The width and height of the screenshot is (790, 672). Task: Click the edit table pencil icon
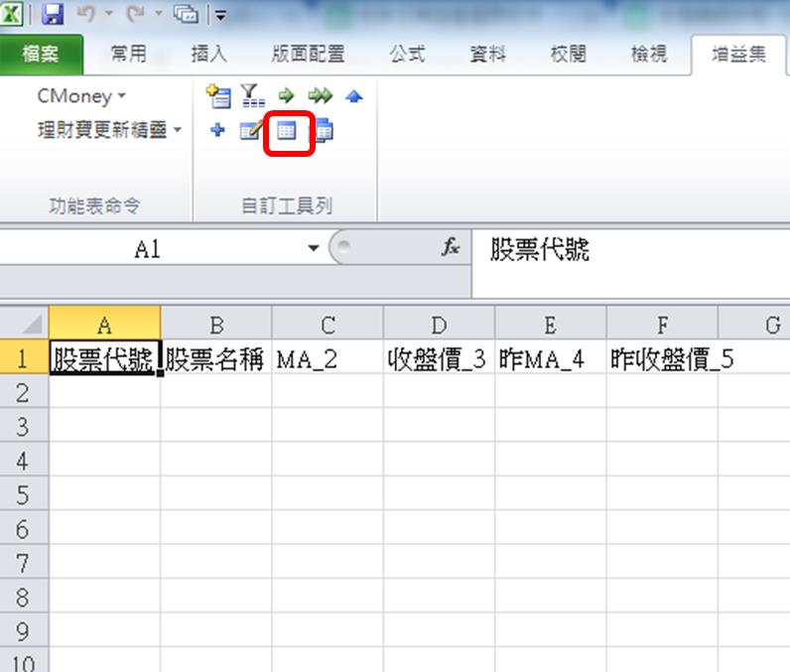[x=251, y=131]
